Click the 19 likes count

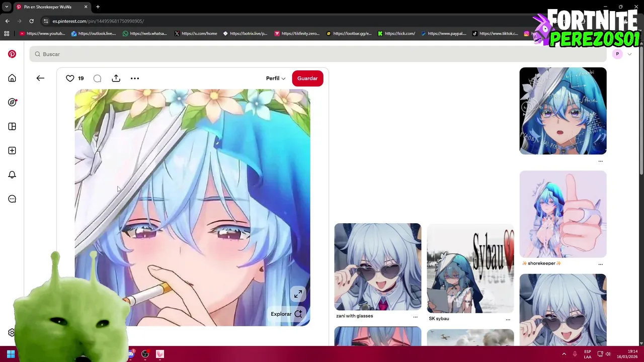coord(80,78)
